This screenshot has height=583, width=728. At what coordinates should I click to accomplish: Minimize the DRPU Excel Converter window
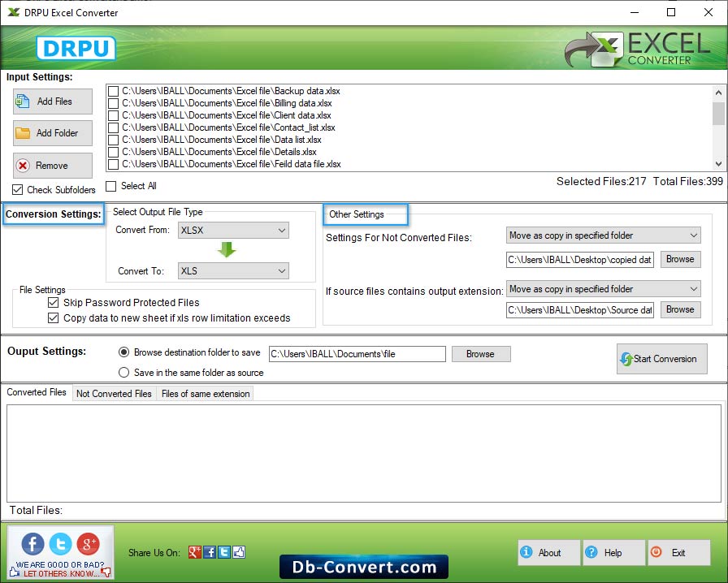click(635, 12)
